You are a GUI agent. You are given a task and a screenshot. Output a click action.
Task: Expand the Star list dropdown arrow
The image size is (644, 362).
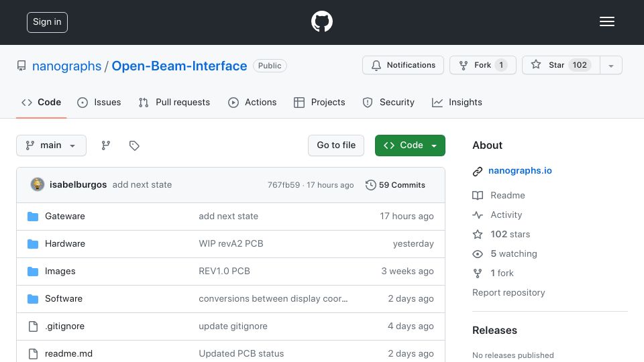610,65
